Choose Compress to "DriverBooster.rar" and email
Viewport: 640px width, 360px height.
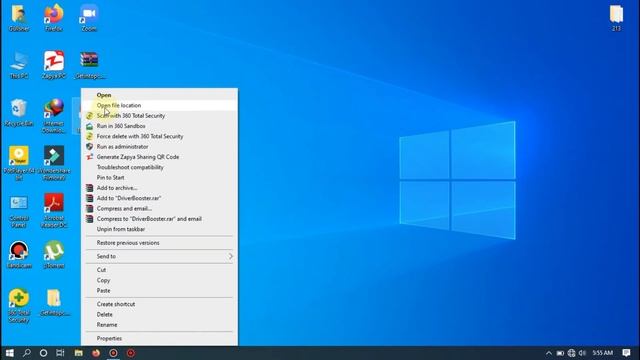pos(159,219)
